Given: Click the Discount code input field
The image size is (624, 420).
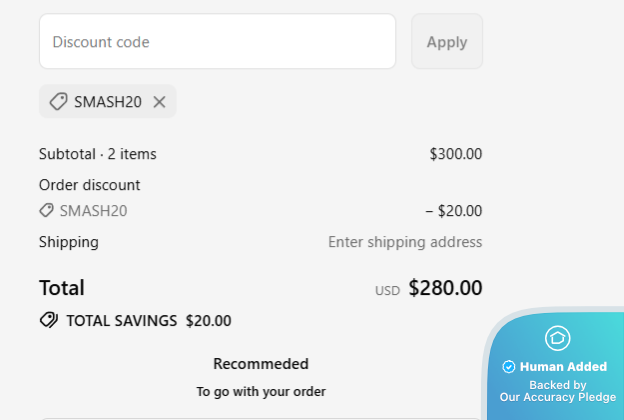Looking at the screenshot, I should click(x=217, y=42).
